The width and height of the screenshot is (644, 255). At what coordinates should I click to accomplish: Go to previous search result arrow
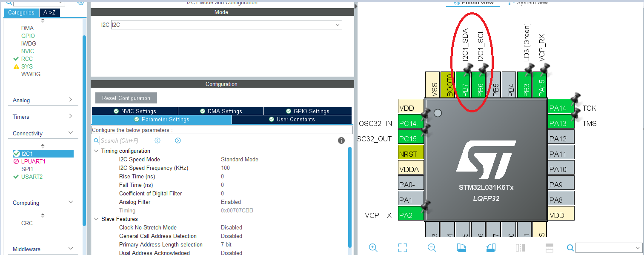pyautogui.click(x=157, y=140)
